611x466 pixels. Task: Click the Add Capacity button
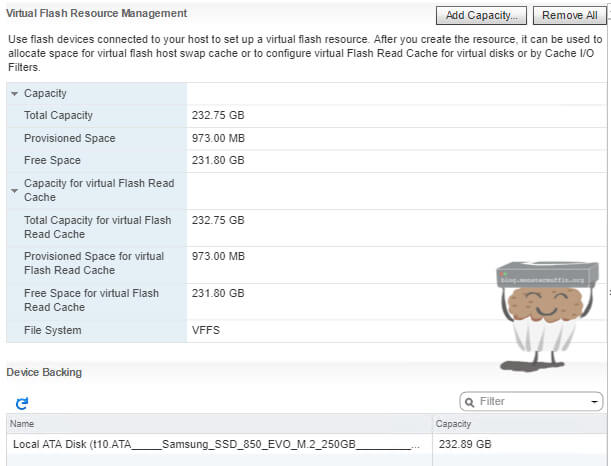(481, 15)
